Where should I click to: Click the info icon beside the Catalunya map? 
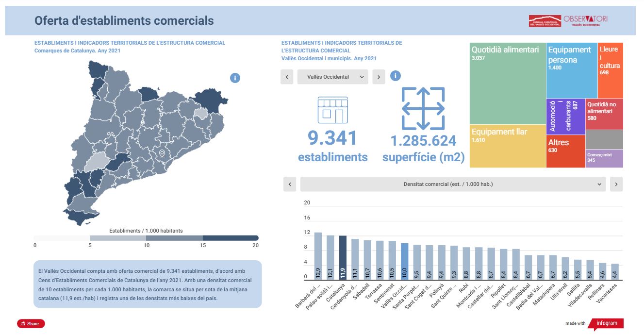(235, 78)
